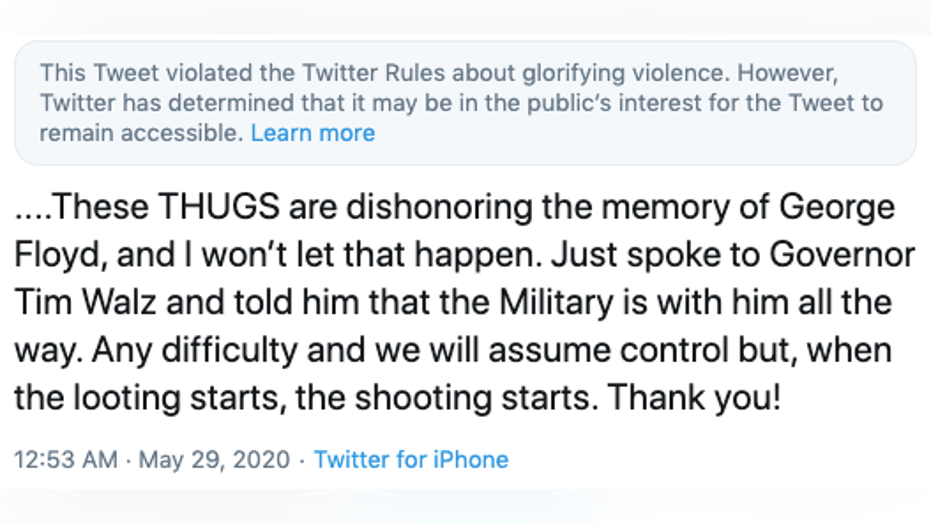Open the Learn more link
The width and height of the screenshot is (931, 523).
313,133
